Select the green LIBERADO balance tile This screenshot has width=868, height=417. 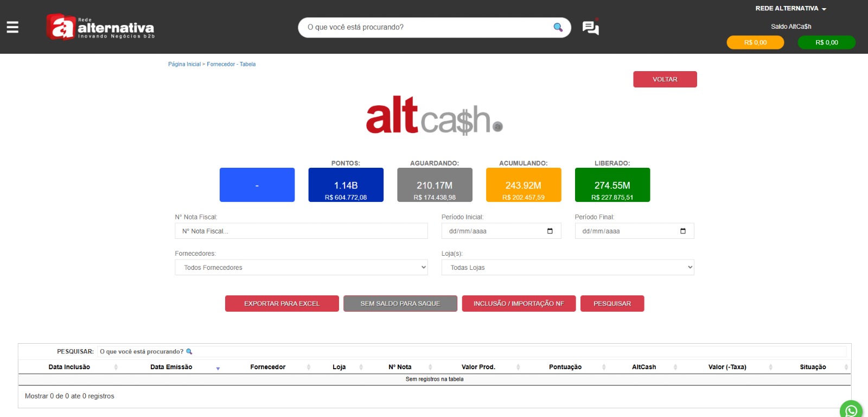pyautogui.click(x=612, y=185)
